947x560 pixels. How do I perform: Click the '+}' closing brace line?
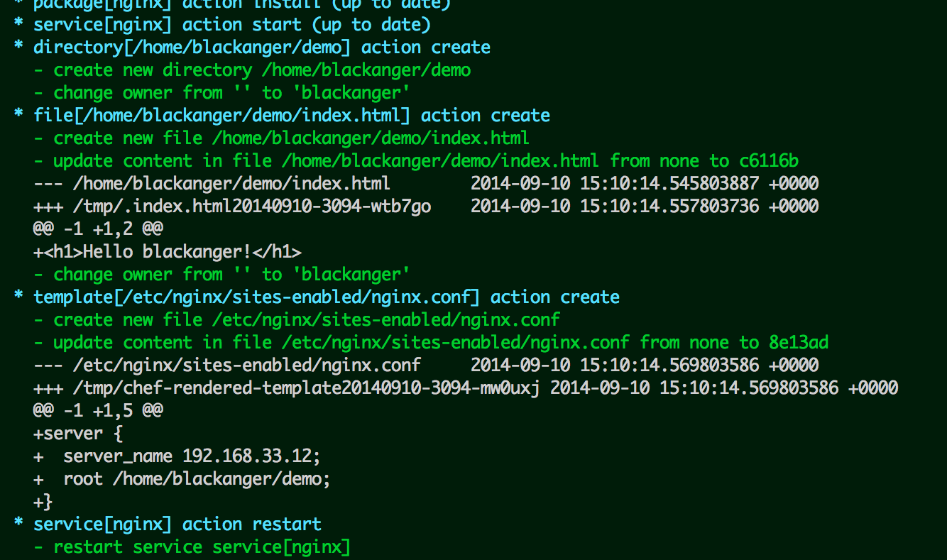coord(43,502)
